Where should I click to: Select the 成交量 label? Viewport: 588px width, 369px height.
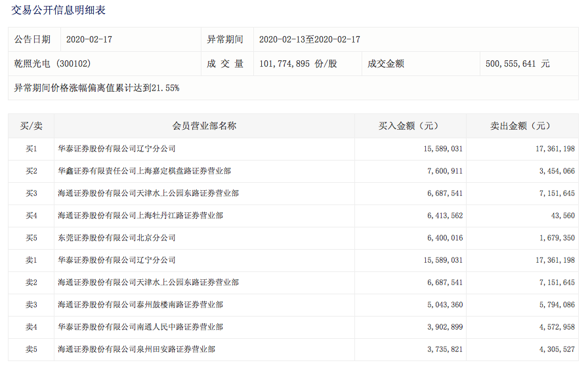click(x=225, y=64)
